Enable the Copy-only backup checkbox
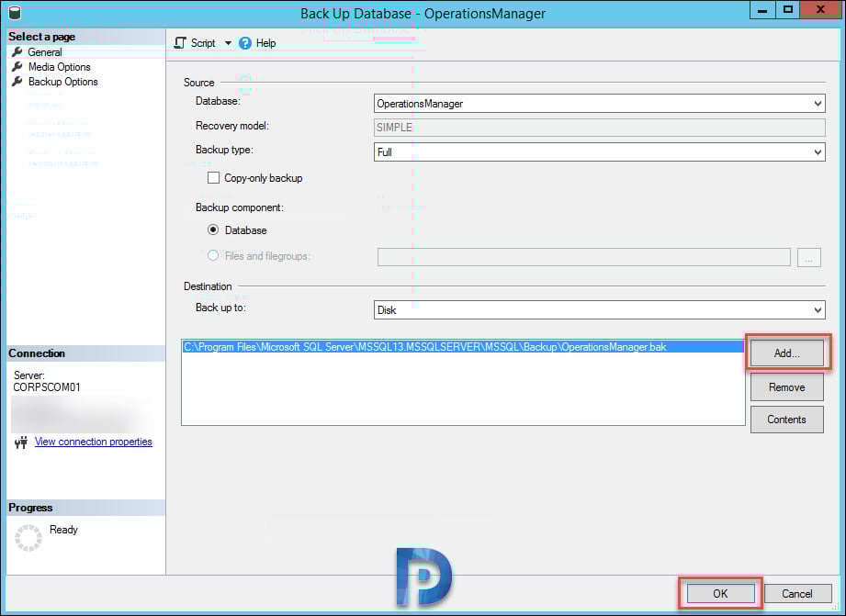The image size is (846, 616). (214, 178)
